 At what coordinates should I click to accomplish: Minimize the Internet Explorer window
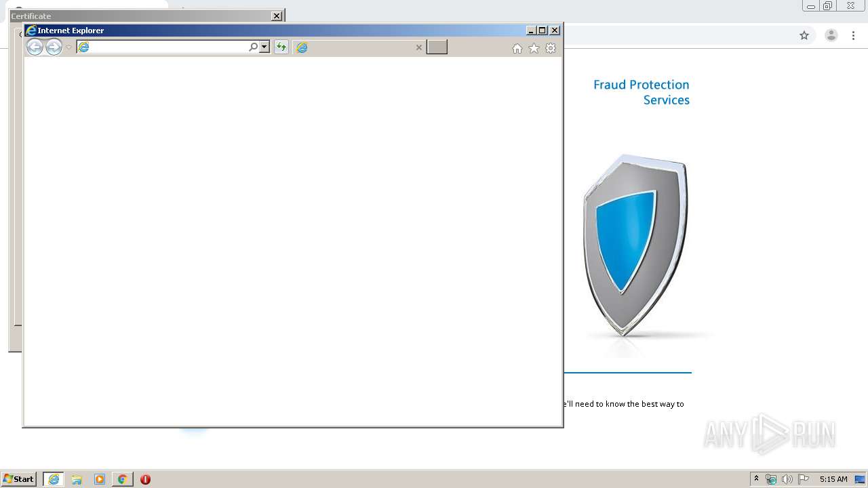click(531, 30)
